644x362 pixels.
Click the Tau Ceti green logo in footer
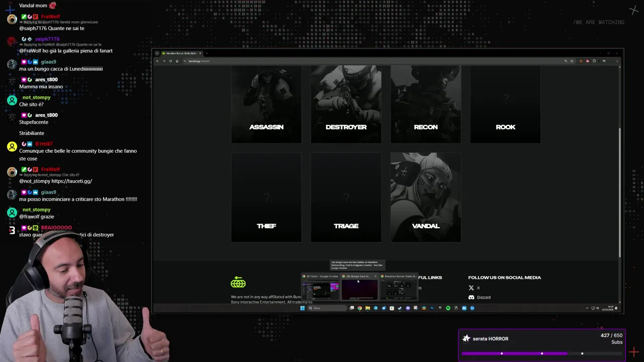tap(238, 283)
